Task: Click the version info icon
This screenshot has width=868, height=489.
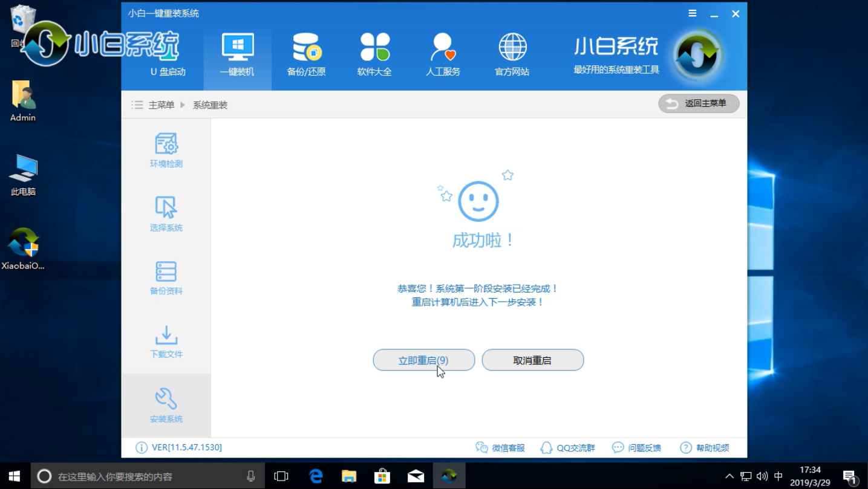Action: (142, 448)
